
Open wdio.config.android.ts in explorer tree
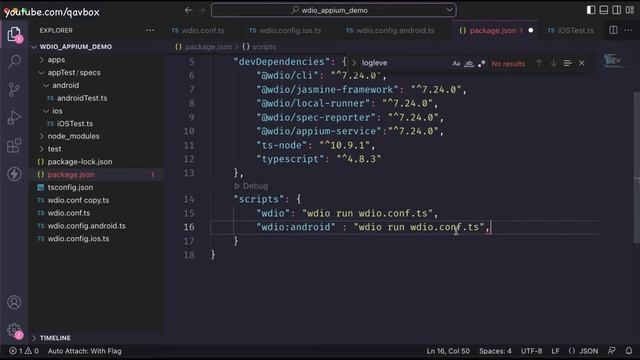coord(87,226)
